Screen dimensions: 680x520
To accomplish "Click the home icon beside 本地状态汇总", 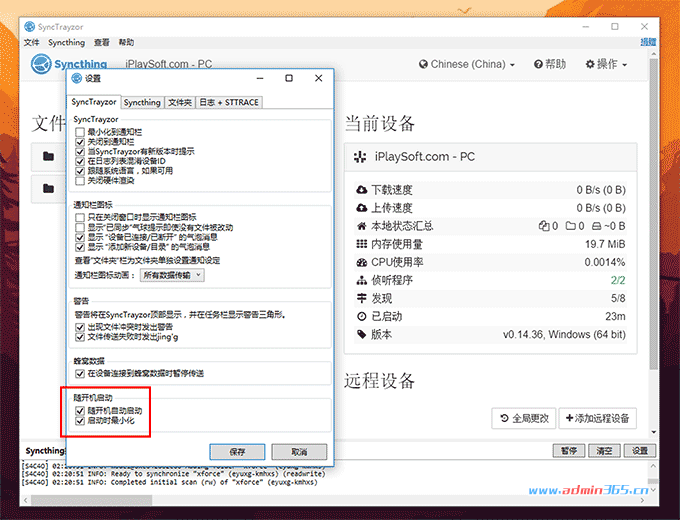I will (362, 226).
